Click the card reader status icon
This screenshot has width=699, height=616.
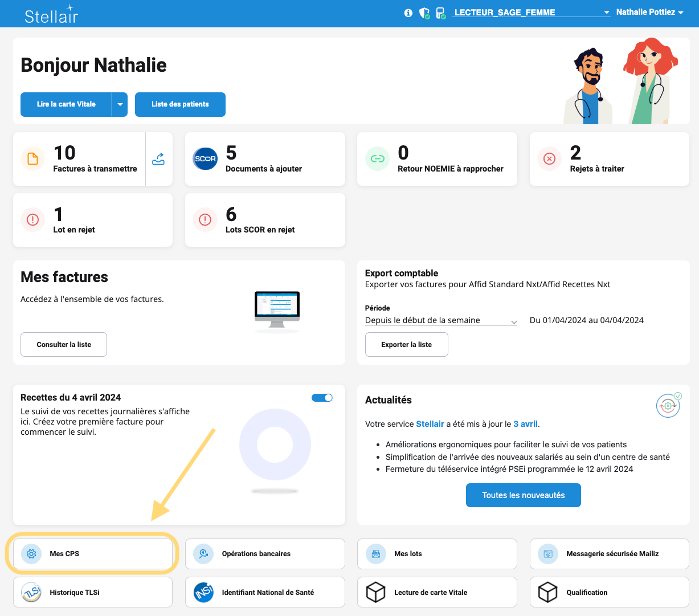[x=440, y=13]
